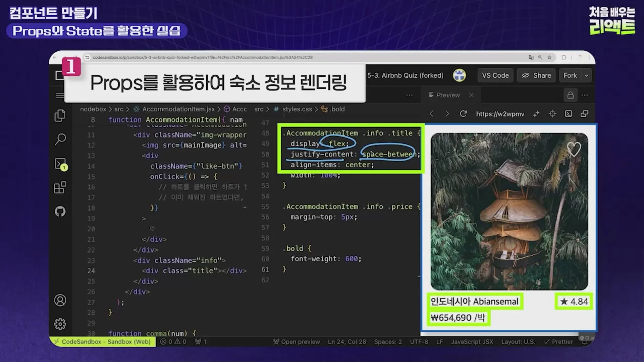This screenshot has height=362, width=644.
Task: Close the Preview tab
Action: pyautogui.click(x=472, y=95)
